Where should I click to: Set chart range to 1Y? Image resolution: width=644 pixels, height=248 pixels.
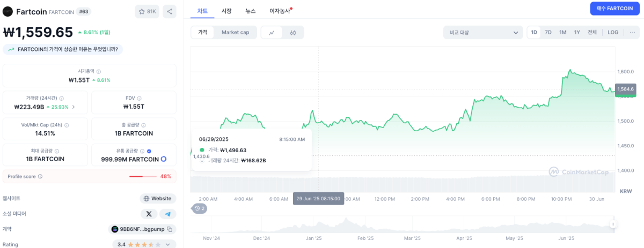(x=577, y=32)
